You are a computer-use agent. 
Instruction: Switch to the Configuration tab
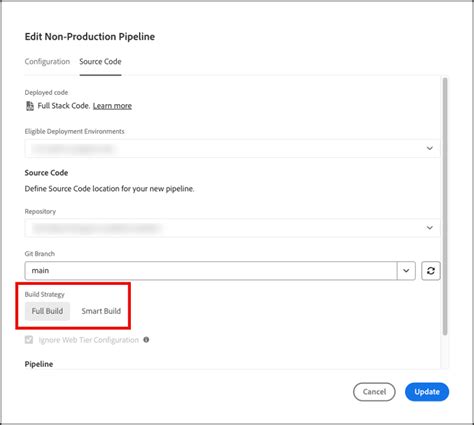point(47,62)
